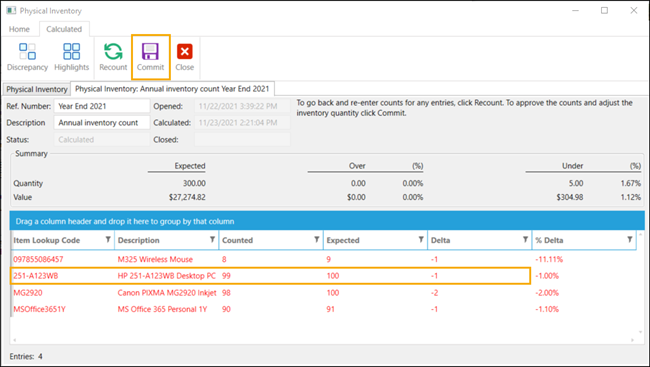This screenshot has height=367, width=650.
Task: Open filter for Delta column
Action: (525, 240)
